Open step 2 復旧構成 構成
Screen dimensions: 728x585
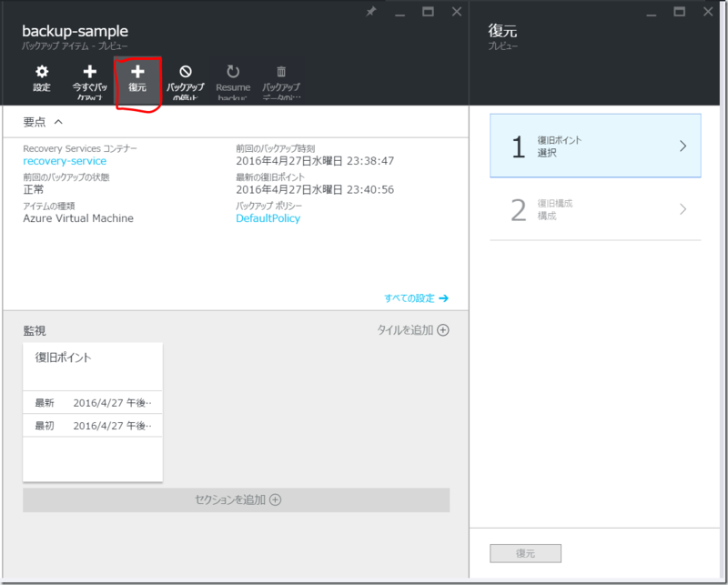[x=595, y=209]
